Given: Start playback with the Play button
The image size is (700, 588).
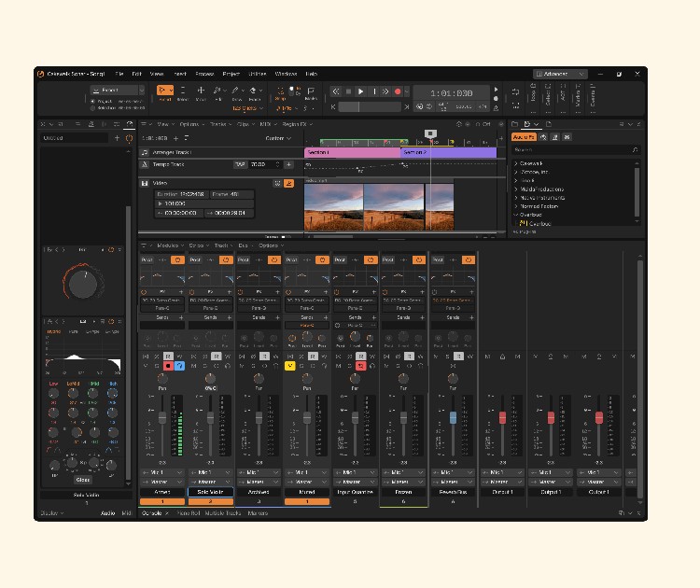Looking at the screenshot, I should pyautogui.click(x=360, y=91).
